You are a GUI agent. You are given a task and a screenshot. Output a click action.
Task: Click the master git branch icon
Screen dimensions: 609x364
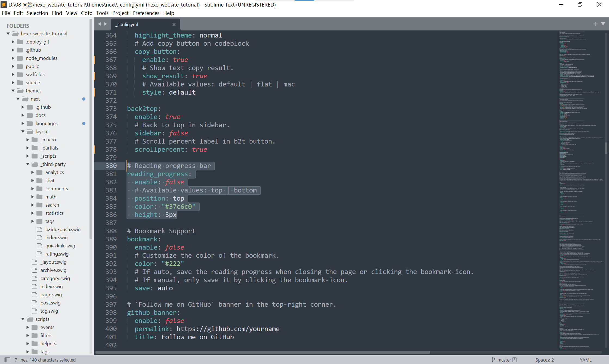[493, 360]
